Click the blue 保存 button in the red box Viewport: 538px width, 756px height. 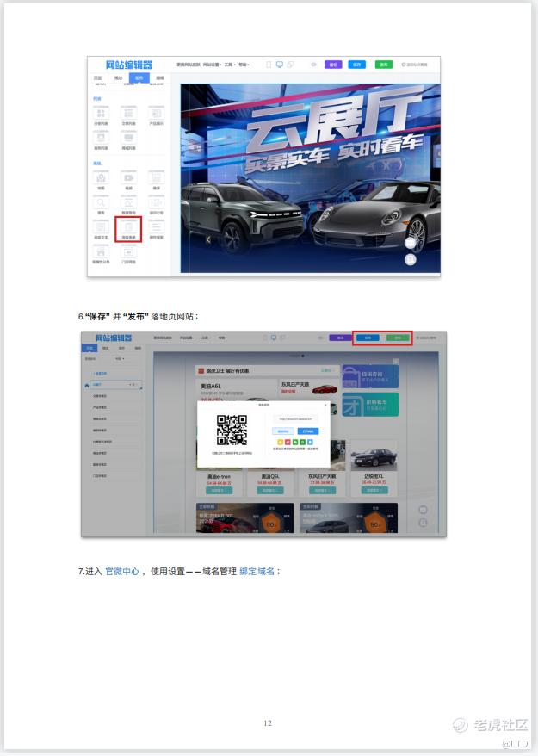[x=368, y=338]
